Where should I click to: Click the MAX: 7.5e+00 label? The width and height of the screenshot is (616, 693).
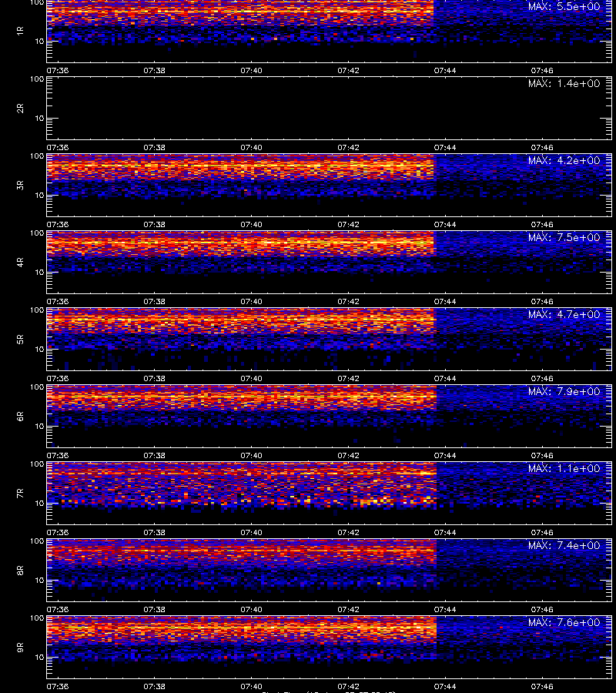[x=564, y=237]
